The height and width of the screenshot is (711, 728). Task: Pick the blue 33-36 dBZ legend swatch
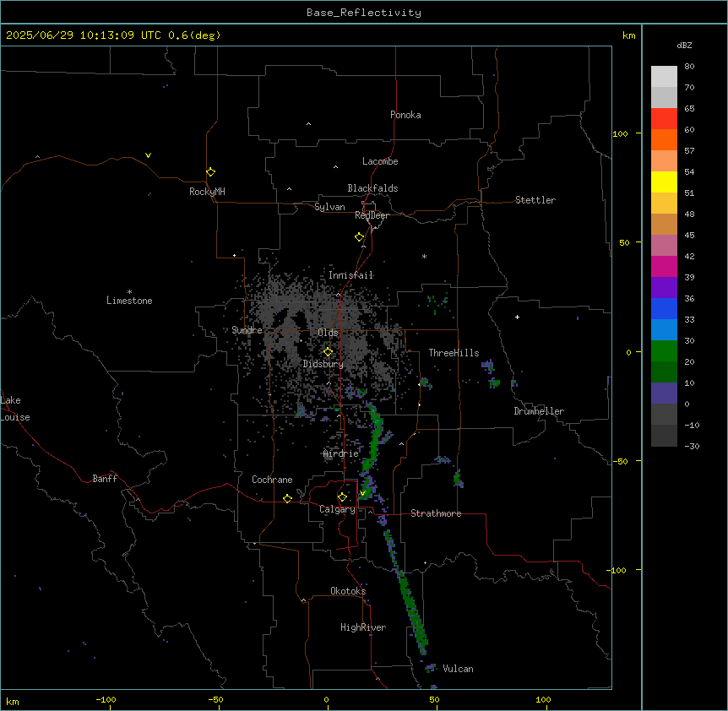[664, 308]
